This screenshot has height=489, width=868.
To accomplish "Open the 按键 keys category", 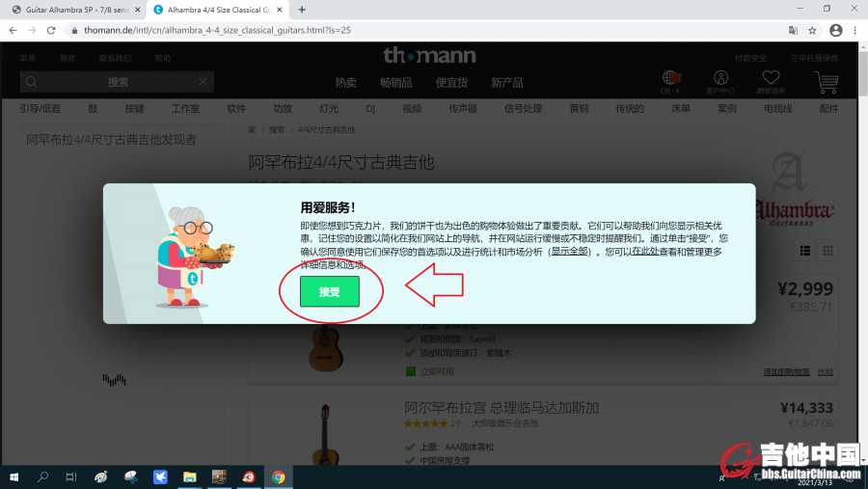I will click(x=134, y=109).
